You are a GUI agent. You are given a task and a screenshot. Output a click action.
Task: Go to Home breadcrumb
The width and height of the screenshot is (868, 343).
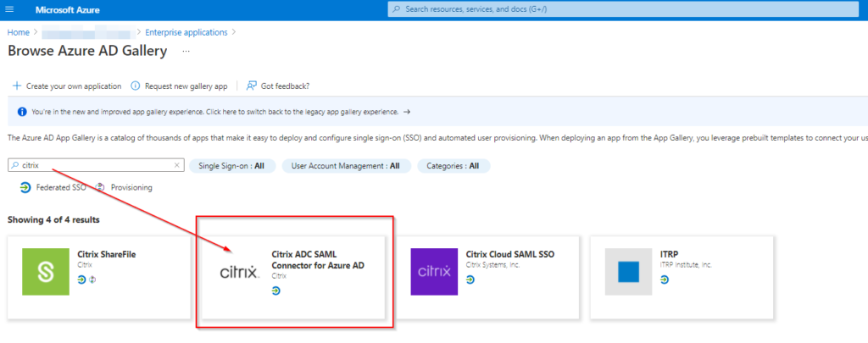pyautogui.click(x=19, y=33)
